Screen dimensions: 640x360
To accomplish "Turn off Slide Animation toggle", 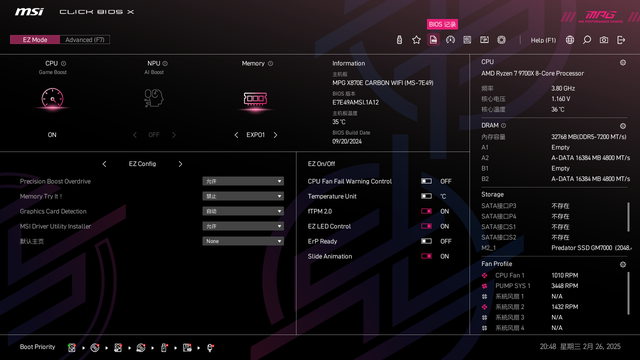I will 426,256.
